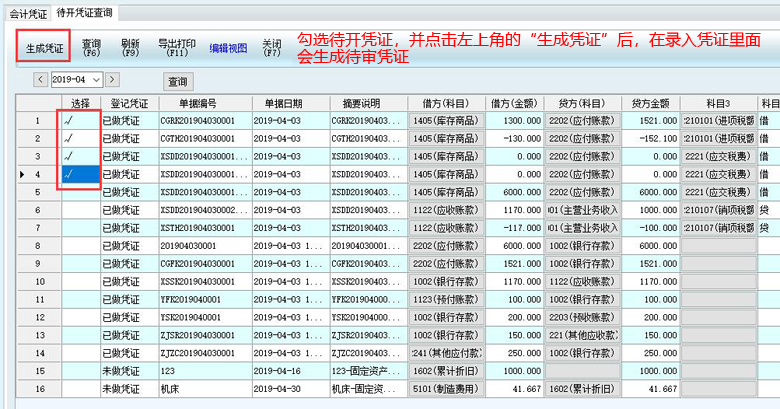
Task: Open 导出打印 (F11) export and print
Action: pyautogui.click(x=177, y=48)
